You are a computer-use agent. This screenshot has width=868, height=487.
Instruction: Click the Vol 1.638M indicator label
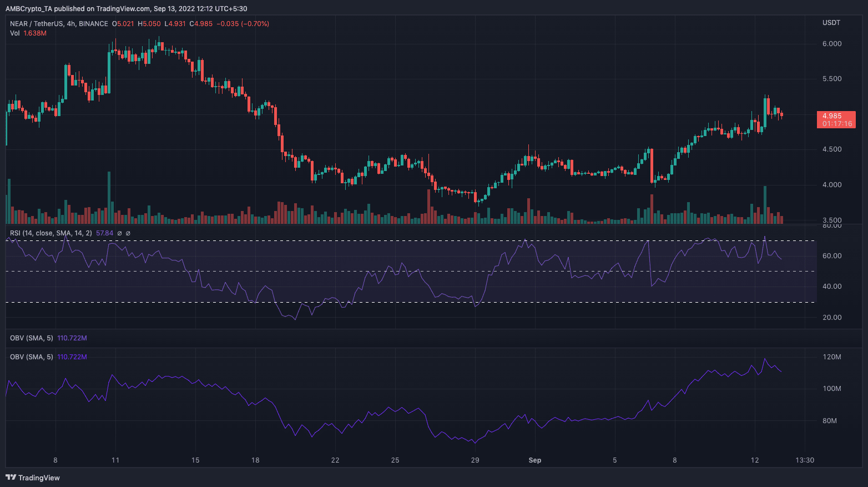pos(28,33)
